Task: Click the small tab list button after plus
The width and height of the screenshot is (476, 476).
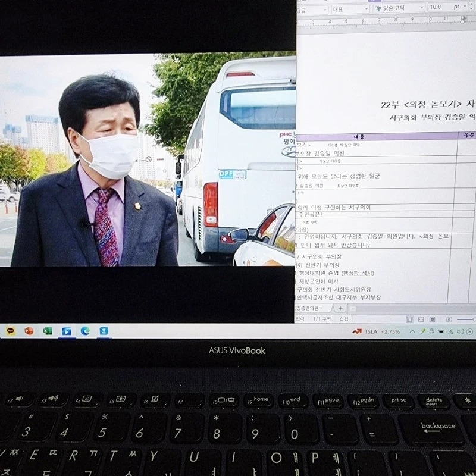Action: pyautogui.click(x=353, y=309)
